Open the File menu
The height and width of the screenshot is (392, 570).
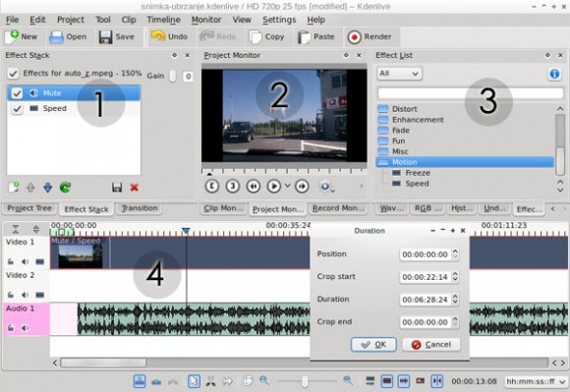coord(12,20)
